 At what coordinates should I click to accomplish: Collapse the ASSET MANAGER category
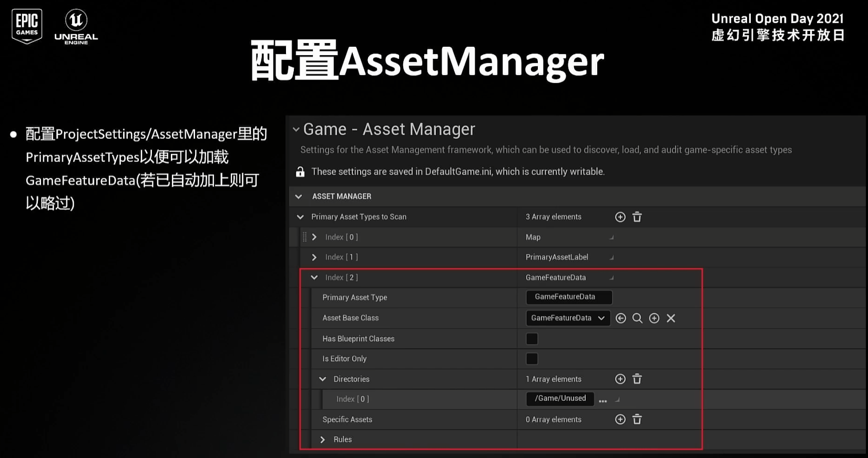pos(299,197)
